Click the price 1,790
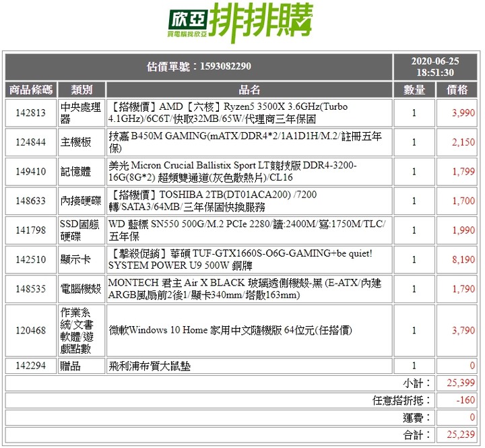The image size is (485, 448). 463,289
